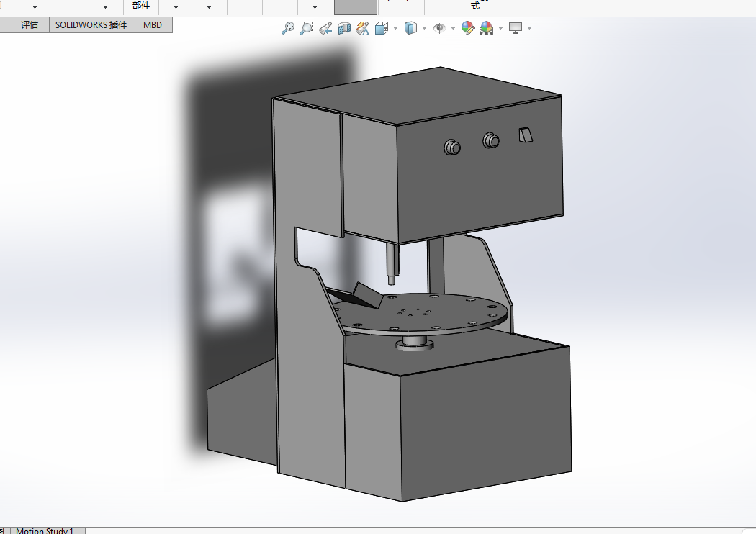Screen dimensions: 756x534
Task: Click the Edit Appearance icon
Action: click(x=468, y=28)
